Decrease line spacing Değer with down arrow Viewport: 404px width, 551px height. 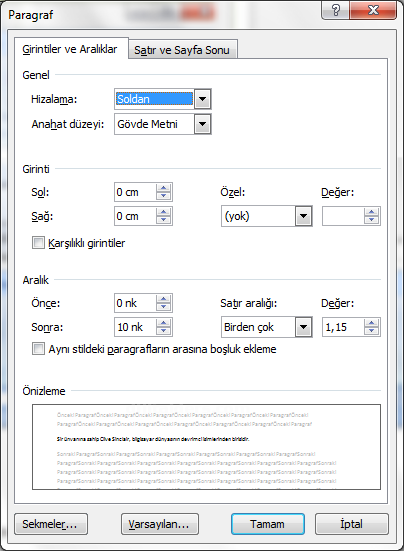point(371,331)
